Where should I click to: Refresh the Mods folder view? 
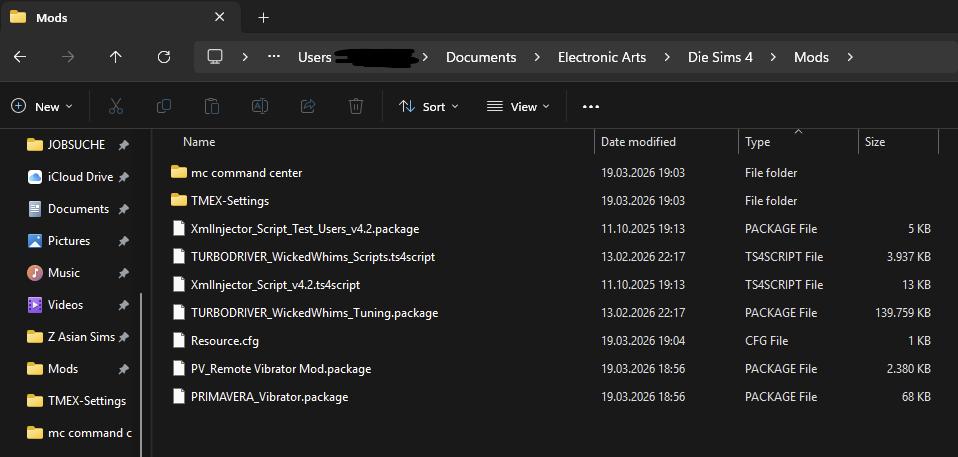point(164,57)
